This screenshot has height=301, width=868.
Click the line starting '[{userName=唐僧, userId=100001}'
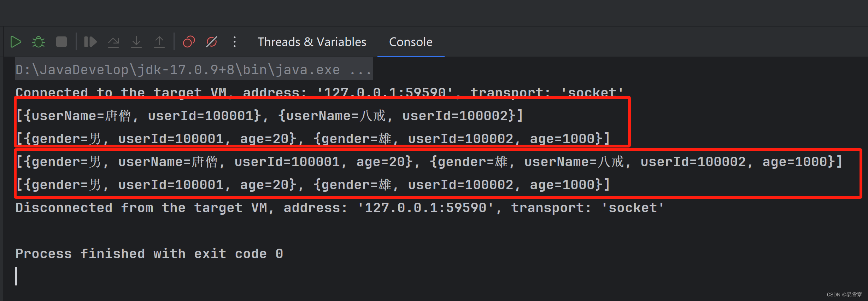point(270,116)
